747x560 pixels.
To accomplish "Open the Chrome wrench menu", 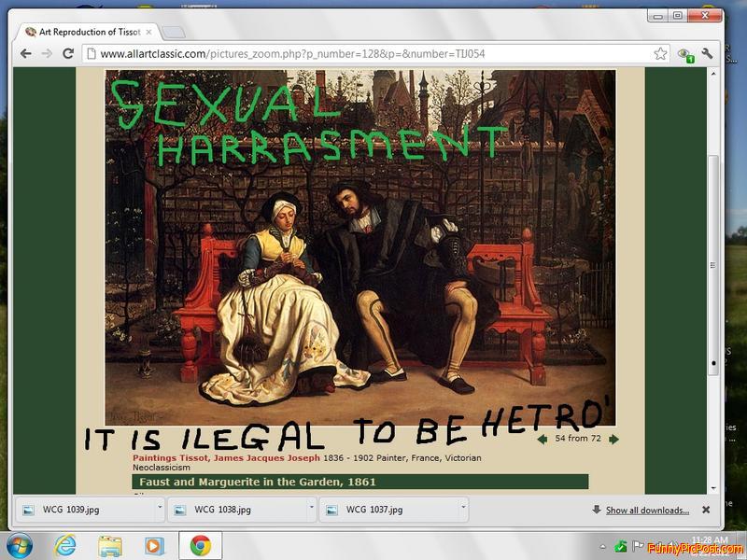I will (708, 53).
